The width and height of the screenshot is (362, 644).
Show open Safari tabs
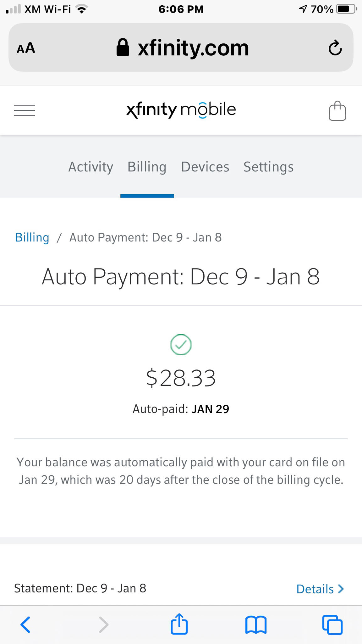click(x=332, y=625)
